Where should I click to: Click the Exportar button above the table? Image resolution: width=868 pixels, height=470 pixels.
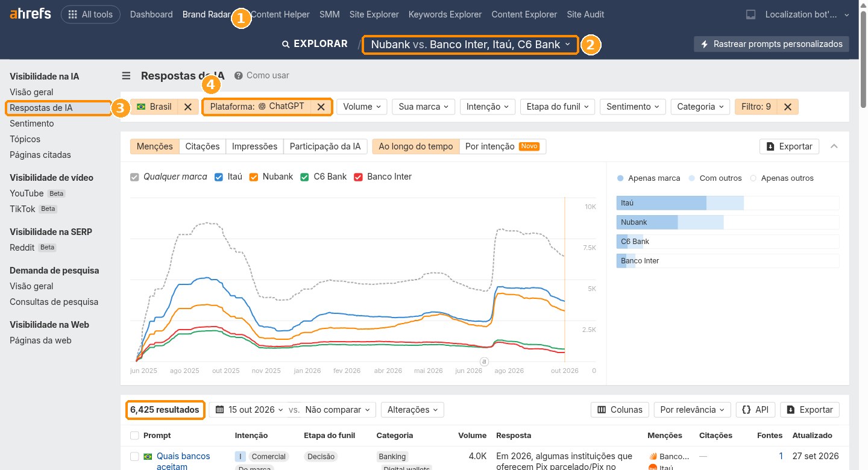(x=810, y=410)
